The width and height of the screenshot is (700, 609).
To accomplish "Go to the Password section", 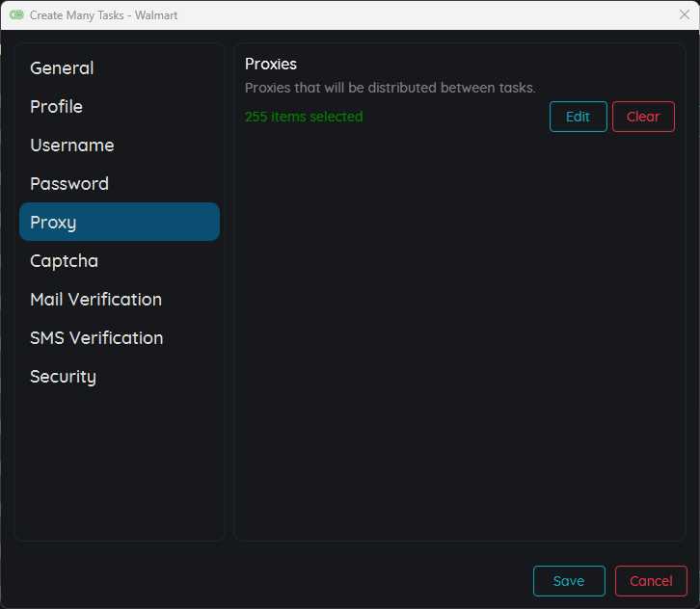I will point(69,184).
